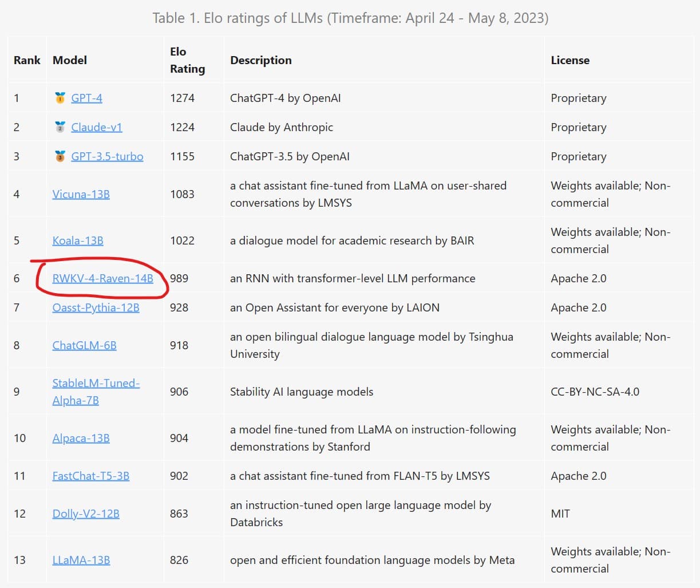Image resolution: width=700 pixels, height=588 pixels.
Task: Click the Table 1 Elo ratings caption
Action: (x=350, y=18)
